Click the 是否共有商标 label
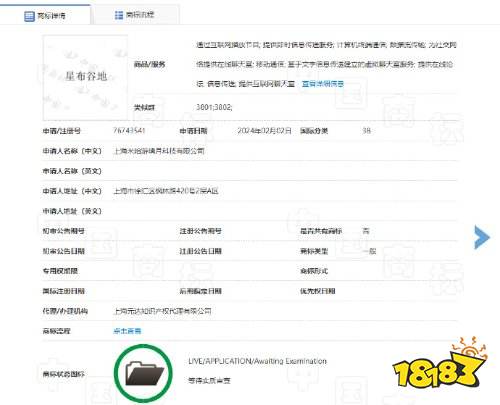This screenshot has height=405, width=500. tap(321, 231)
